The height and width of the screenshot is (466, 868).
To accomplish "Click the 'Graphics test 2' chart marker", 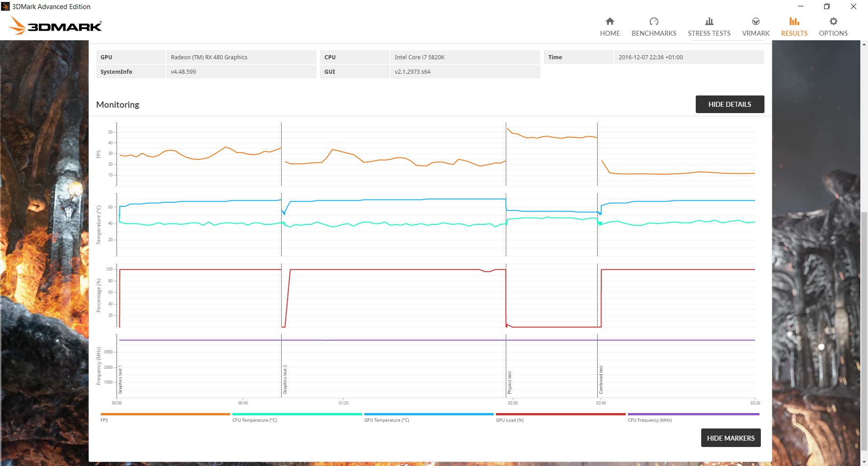I will click(285, 379).
